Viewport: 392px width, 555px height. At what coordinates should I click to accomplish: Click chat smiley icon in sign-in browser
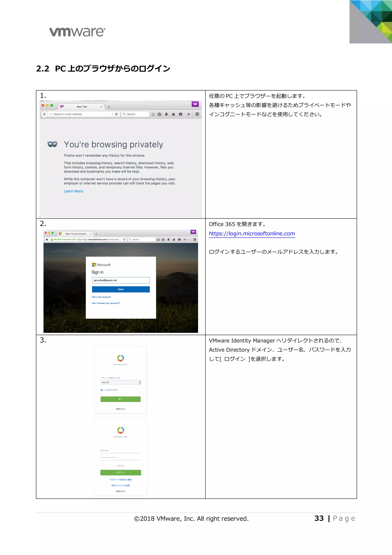179,240
